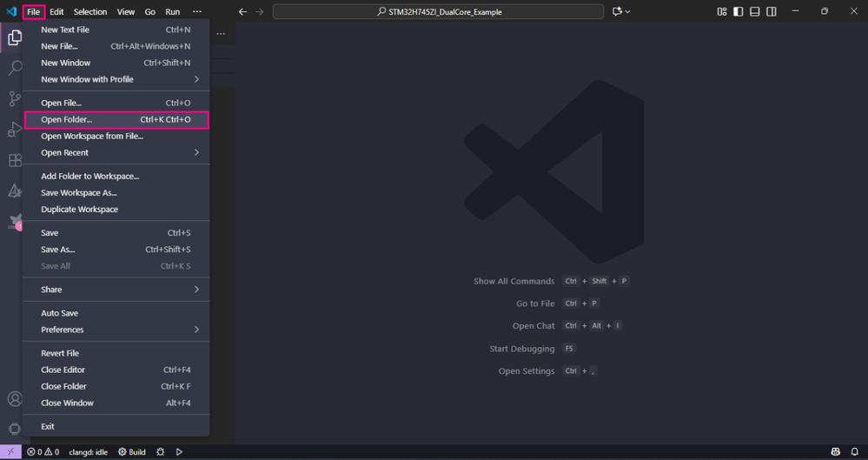Toggle Secondary Side Bar visibility
Screen dimensions: 868x460
coord(772,11)
